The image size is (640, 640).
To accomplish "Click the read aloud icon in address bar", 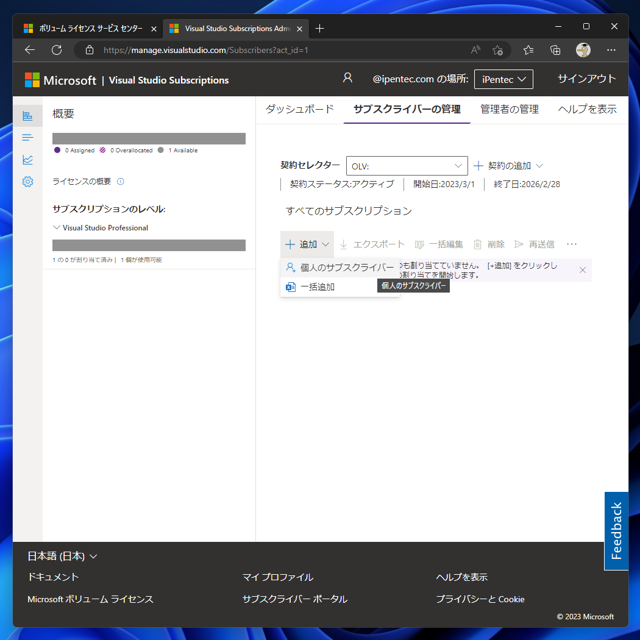I will [x=475, y=50].
